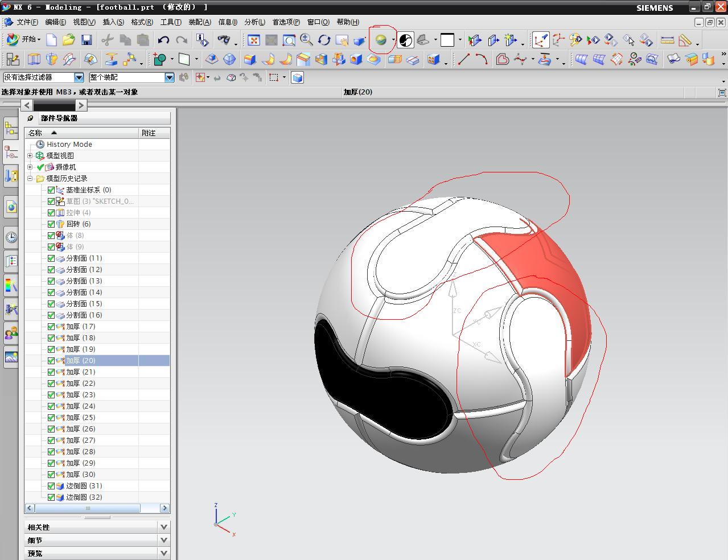This screenshot has height=560, width=728.
Task: Expand the 摄像机 tree node
Action: (x=30, y=167)
